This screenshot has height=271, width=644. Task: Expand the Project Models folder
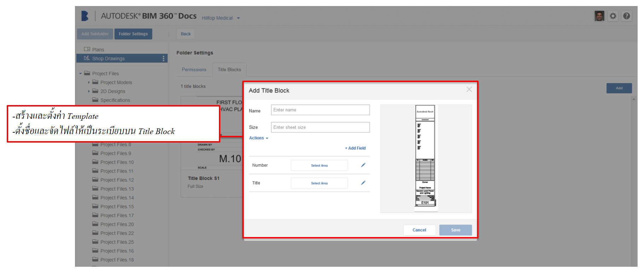(89, 82)
